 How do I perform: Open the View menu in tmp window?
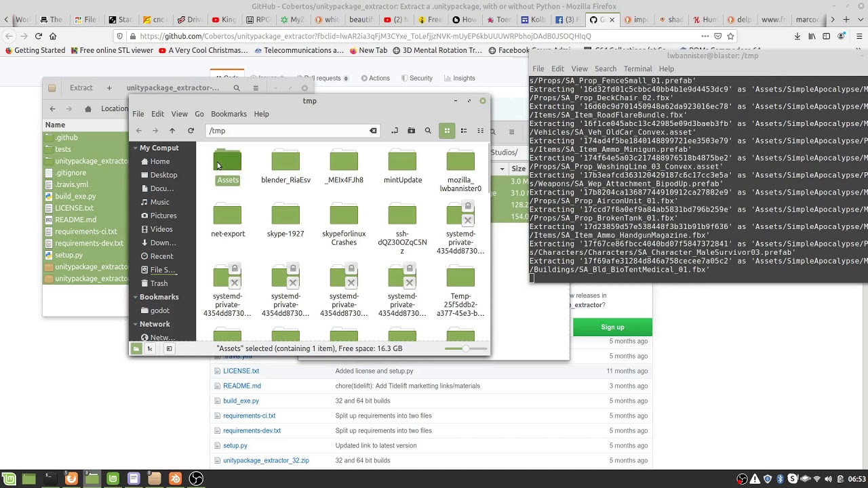coord(179,114)
